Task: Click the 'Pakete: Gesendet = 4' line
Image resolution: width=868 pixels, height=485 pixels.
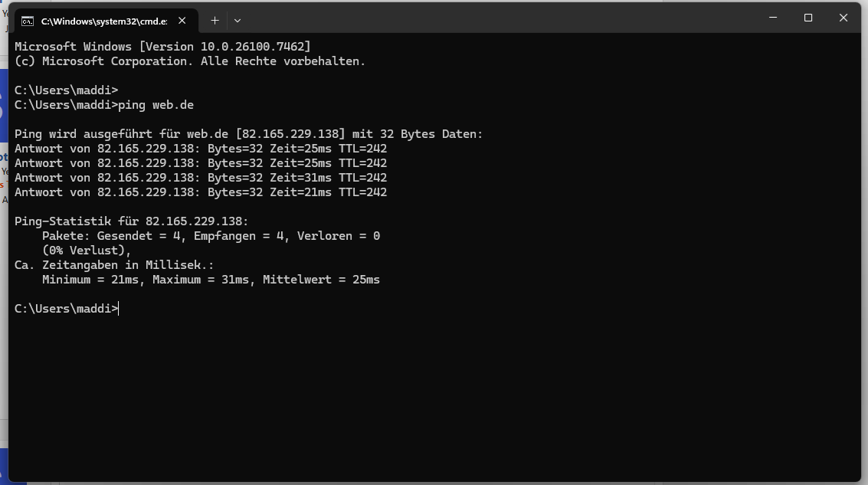Action: click(211, 236)
